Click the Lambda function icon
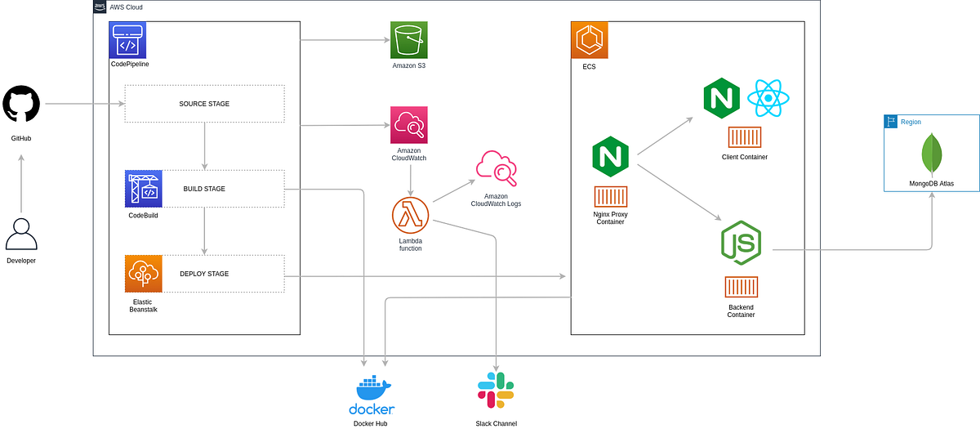Image resolution: width=980 pixels, height=429 pixels. pyautogui.click(x=411, y=215)
